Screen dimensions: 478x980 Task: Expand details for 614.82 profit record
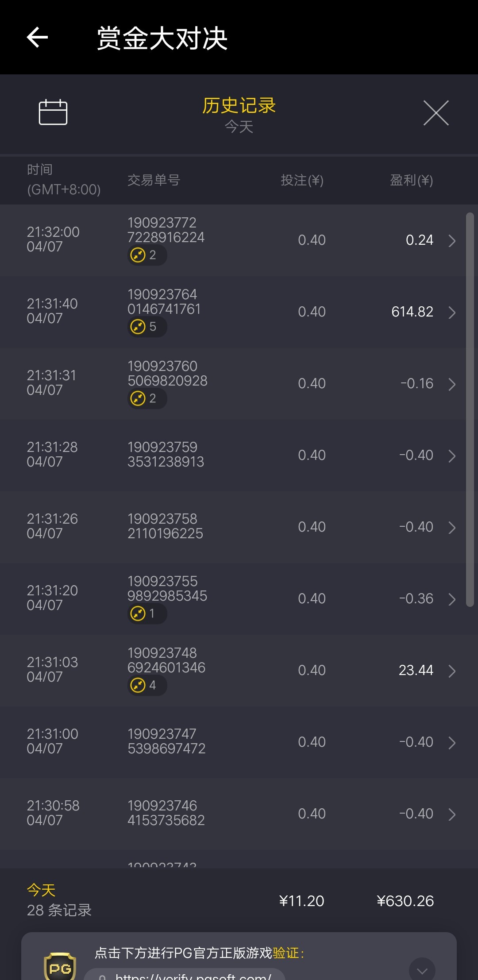pyautogui.click(x=452, y=313)
